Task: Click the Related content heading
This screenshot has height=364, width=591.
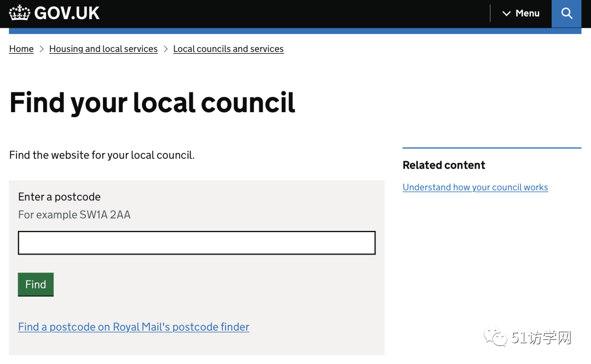Action: pyautogui.click(x=444, y=165)
